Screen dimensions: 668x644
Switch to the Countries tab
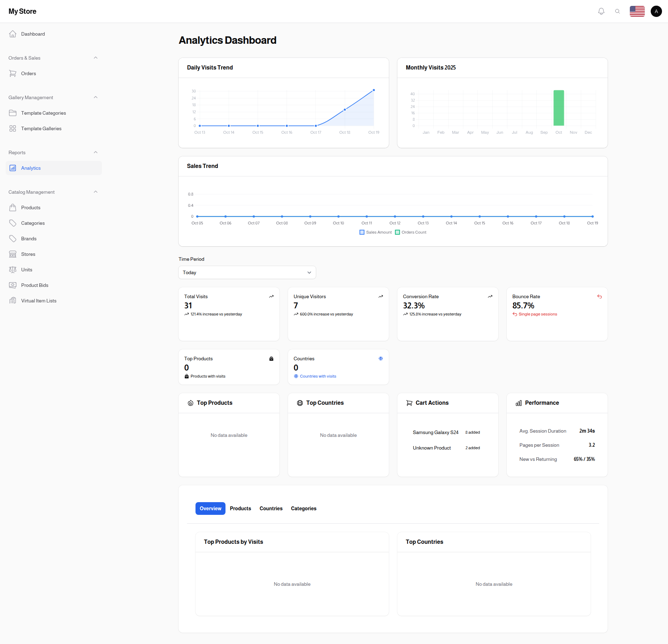pos(271,508)
